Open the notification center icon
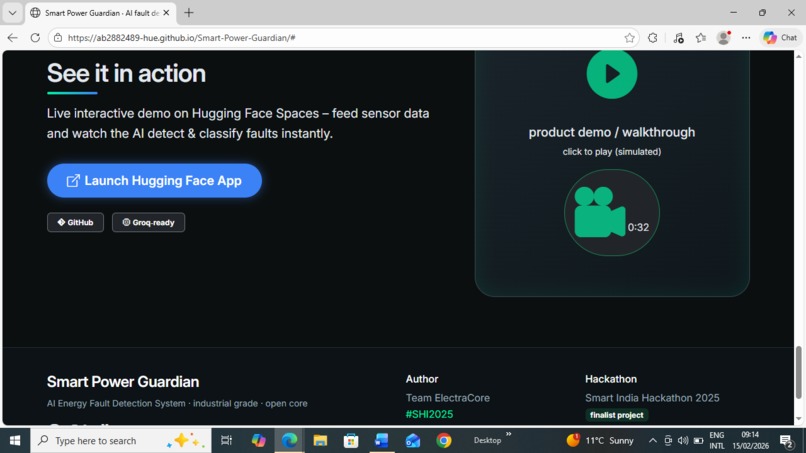806x453 pixels. pyautogui.click(x=786, y=440)
